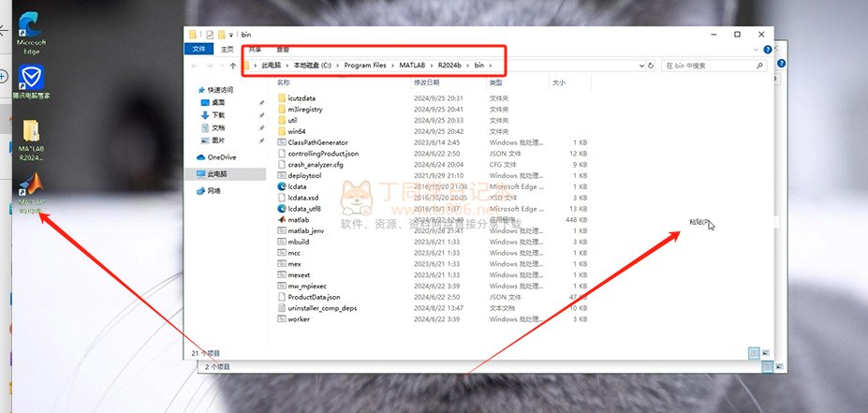Select the win64 folder icon
The width and height of the screenshot is (868, 413).
pyautogui.click(x=282, y=131)
